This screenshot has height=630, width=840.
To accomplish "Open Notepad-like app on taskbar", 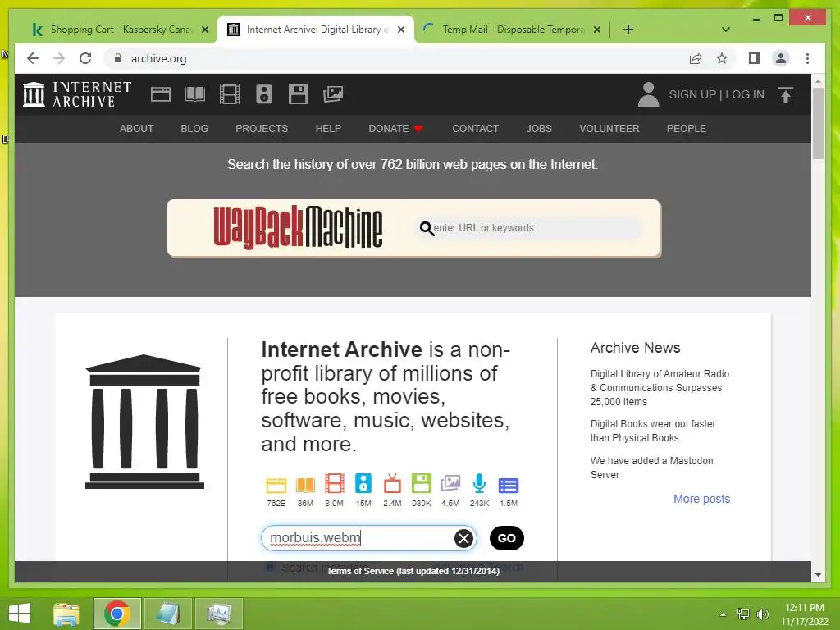I will [167, 614].
